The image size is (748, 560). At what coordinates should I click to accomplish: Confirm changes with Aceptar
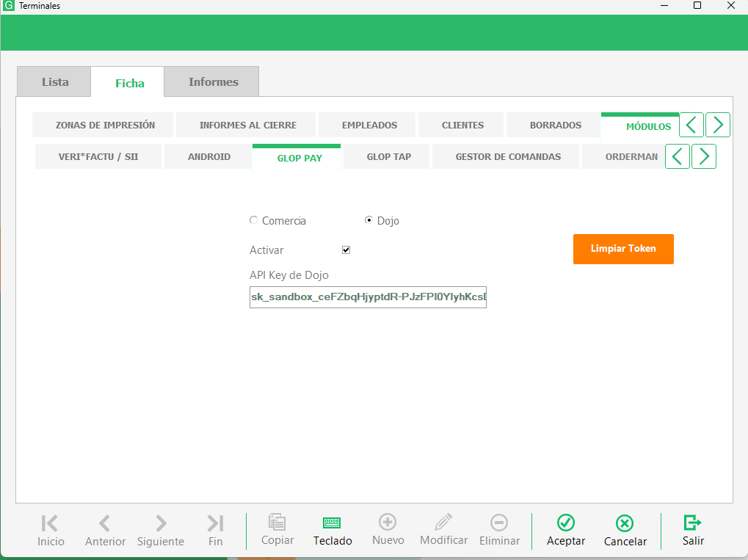pos(566,531)
